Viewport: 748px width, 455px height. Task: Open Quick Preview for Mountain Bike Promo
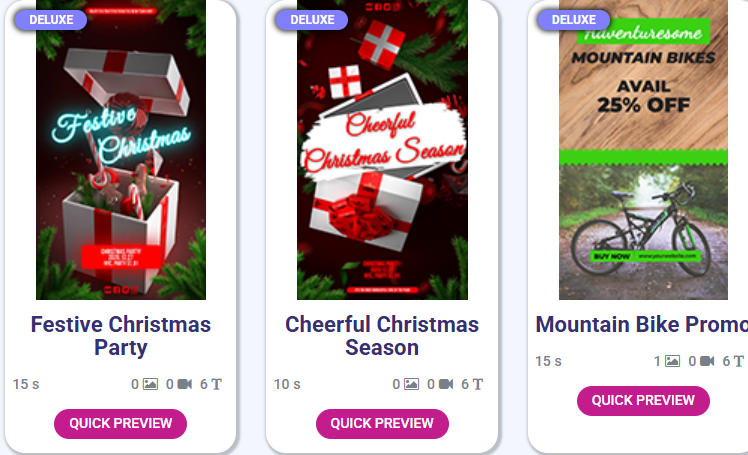click(643, 401)
